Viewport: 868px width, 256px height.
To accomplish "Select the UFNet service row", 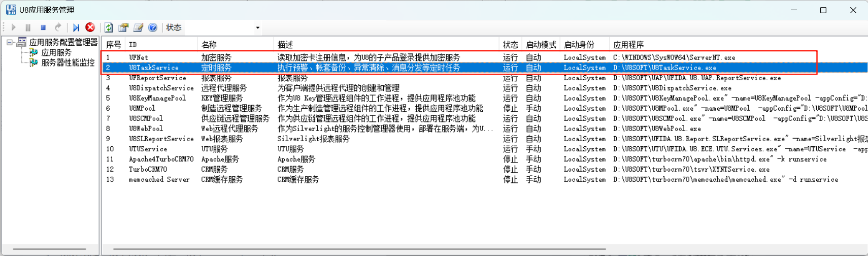I will (x=485, y=57).
